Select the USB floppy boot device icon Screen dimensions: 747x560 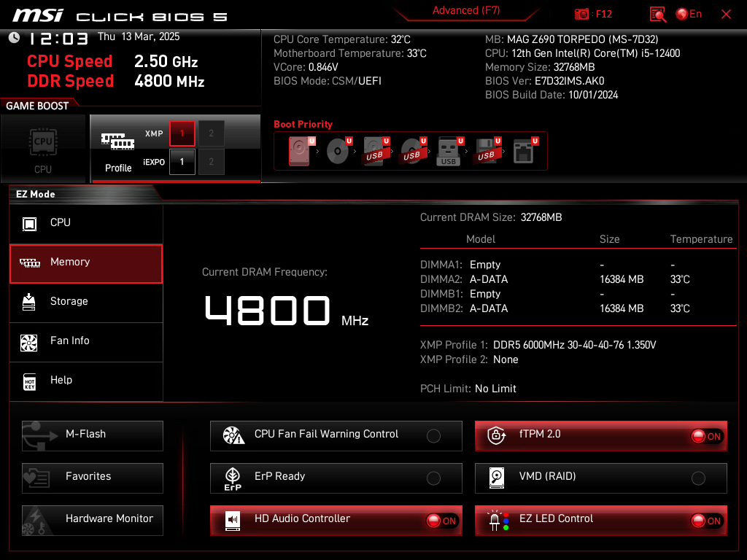pos(487,151)
